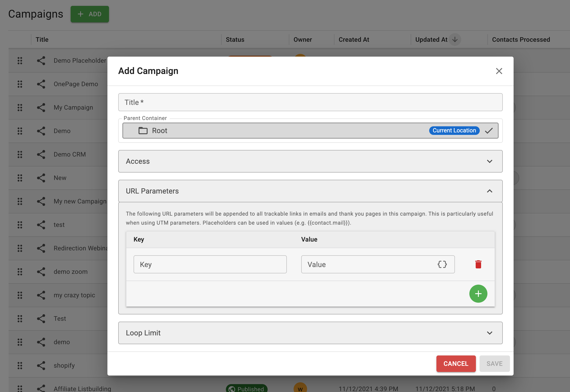Add a new URL parameter row
Image resolution: width=570 pixels, height=392 pixels.
click(478, 293)
